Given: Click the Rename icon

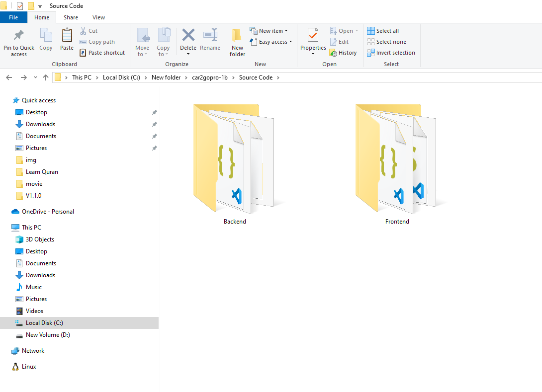Looking at the screenshot, I should click(x=210, y=35).
